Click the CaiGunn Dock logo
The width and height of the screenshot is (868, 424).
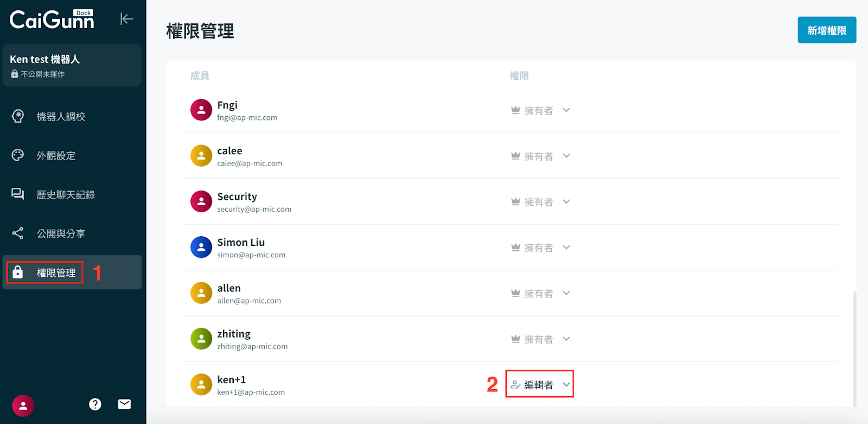[x=52, y=20]
